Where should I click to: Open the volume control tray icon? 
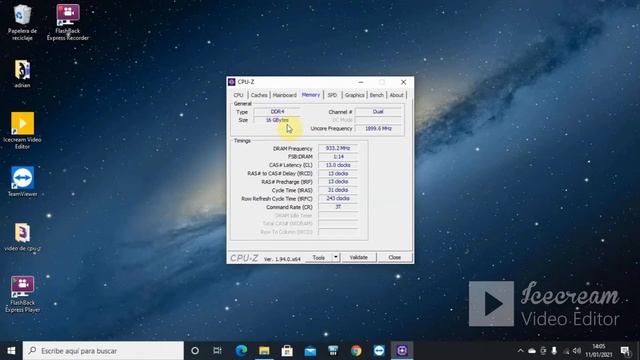577,351
